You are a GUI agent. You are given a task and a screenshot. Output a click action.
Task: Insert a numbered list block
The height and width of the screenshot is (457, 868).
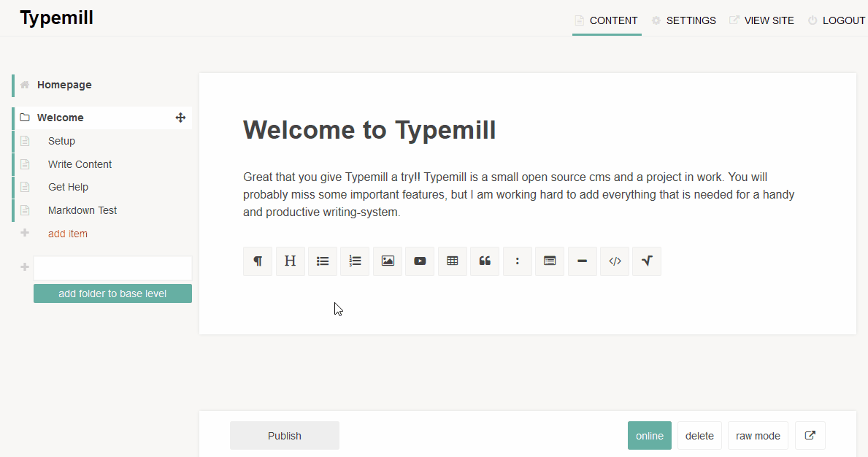click(355, 261)
